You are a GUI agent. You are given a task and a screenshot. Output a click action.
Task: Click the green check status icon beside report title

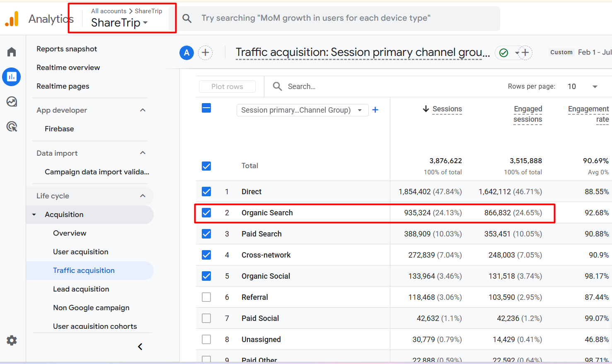point(504,53)
